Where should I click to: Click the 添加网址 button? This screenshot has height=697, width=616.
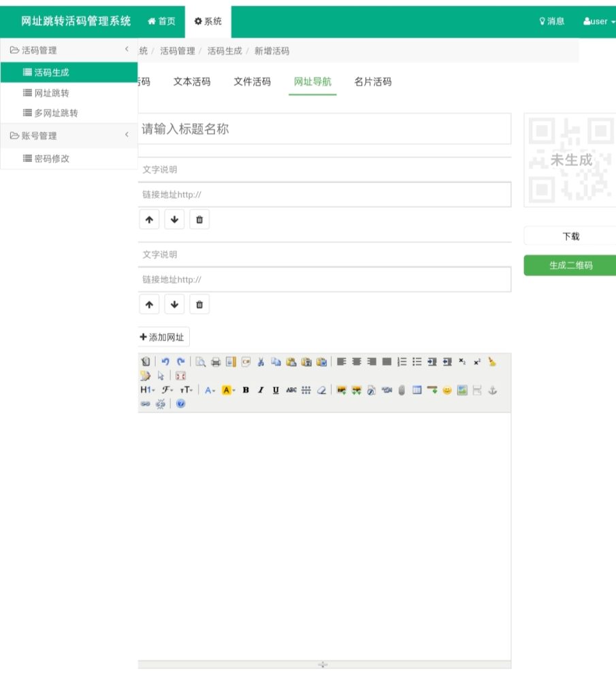click(x=163, y=337)
